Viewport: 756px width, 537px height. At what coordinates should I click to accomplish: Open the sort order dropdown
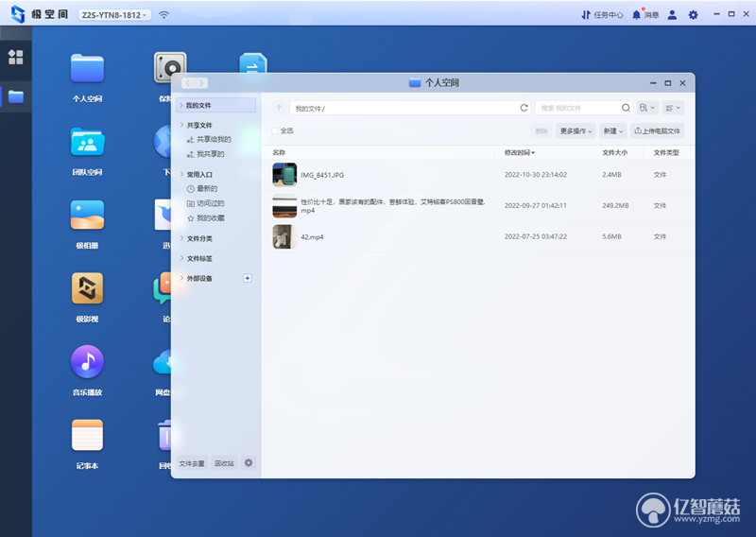click(x=647, y=108)
